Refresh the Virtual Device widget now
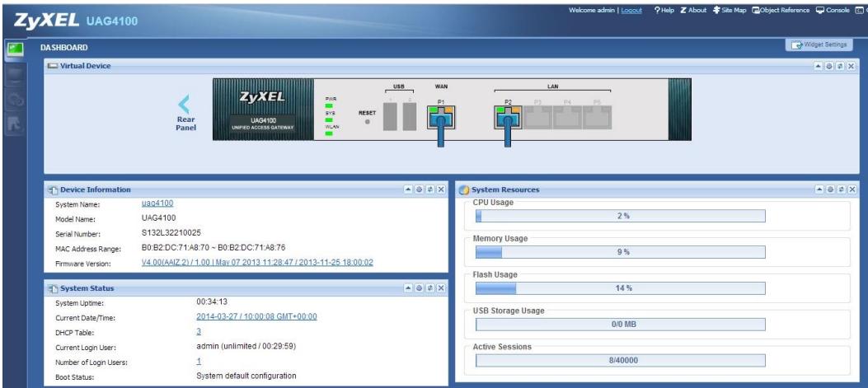Image resolution: width=868 pixels, height=388 pixels. click(840, 66)
